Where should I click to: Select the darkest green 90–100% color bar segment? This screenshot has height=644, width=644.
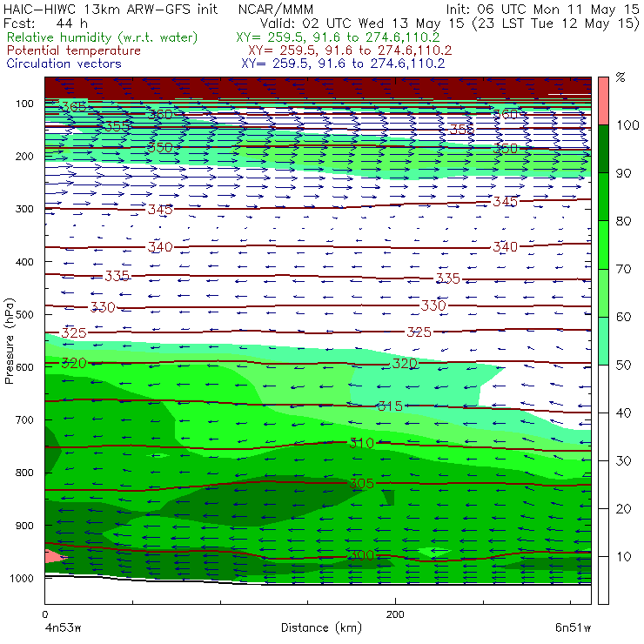pyautogui.click(x=603, y=149)
